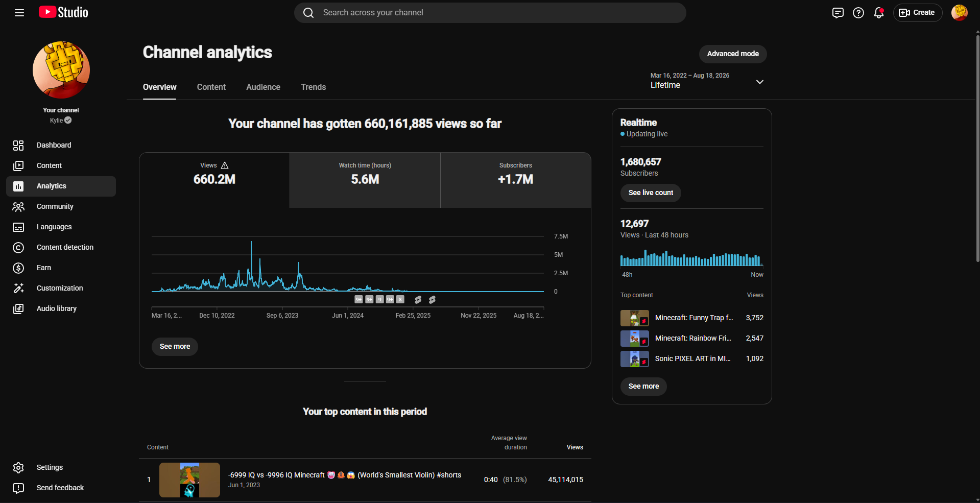Click the chart video marker labeled 3
The height and width of the screenshot is (503, 980).
tap(400, 300)
